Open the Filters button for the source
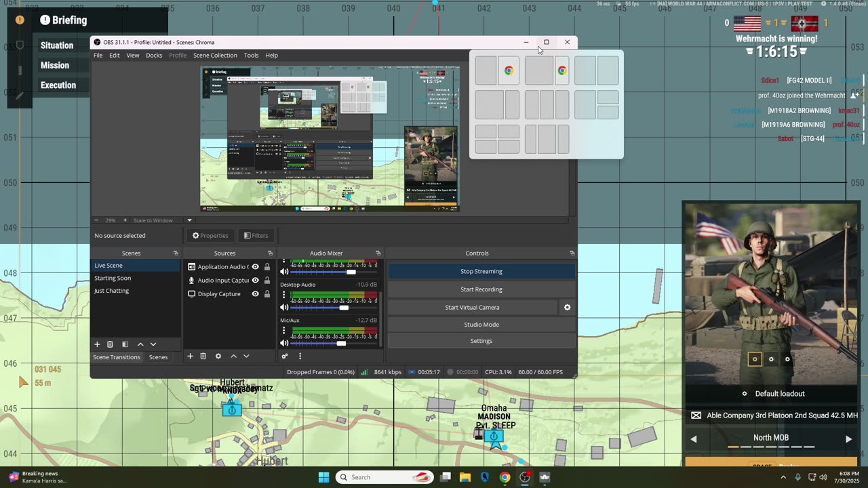This screenshot has width=868, height=488. click(256, 235)
